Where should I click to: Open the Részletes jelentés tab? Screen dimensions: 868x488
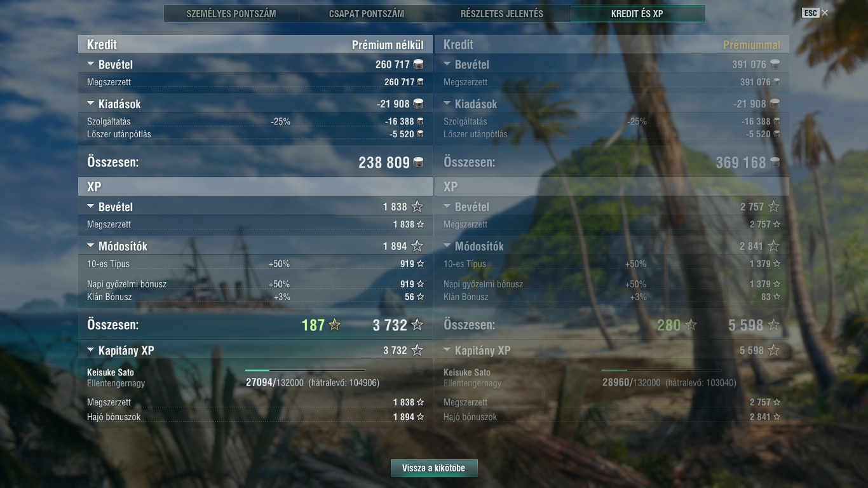(502, 13)
